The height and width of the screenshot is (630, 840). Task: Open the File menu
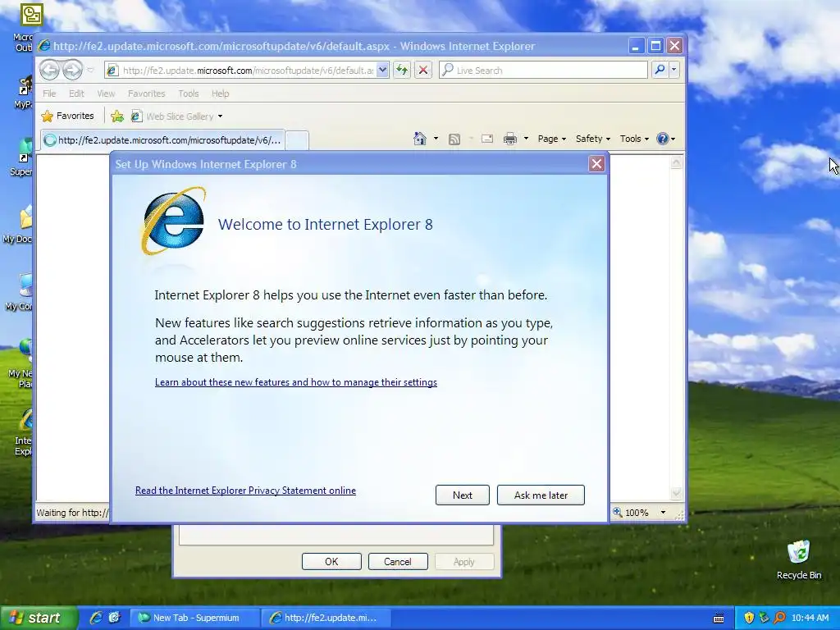49,94
